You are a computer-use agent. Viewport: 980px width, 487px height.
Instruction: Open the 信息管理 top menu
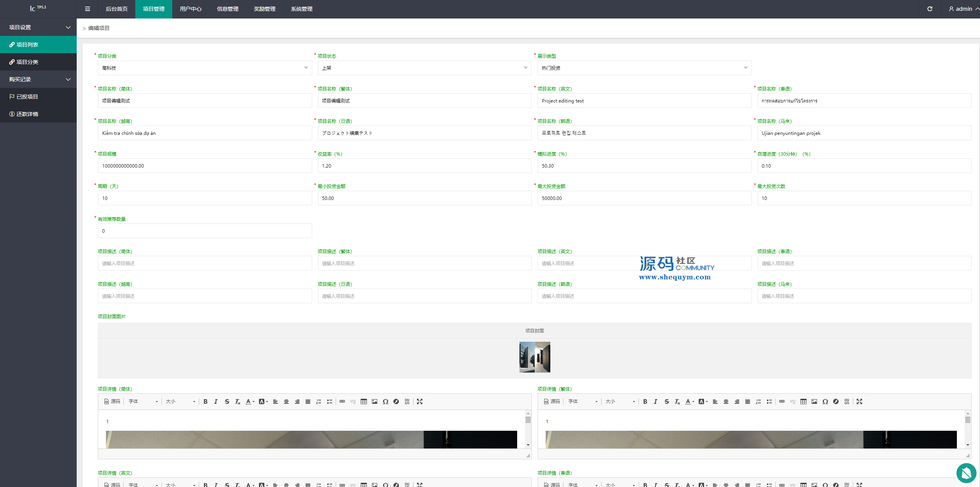[227, 9]
